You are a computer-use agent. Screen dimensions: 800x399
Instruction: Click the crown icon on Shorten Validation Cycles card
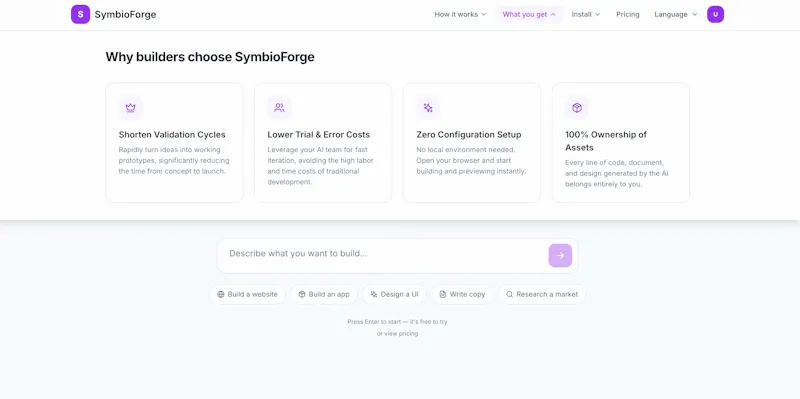tap(131, 108)
